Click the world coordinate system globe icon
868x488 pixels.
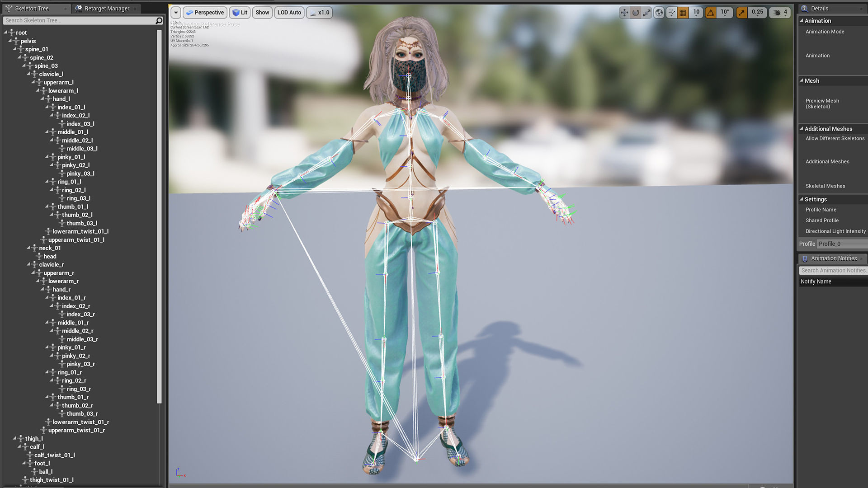coord(659,13)
